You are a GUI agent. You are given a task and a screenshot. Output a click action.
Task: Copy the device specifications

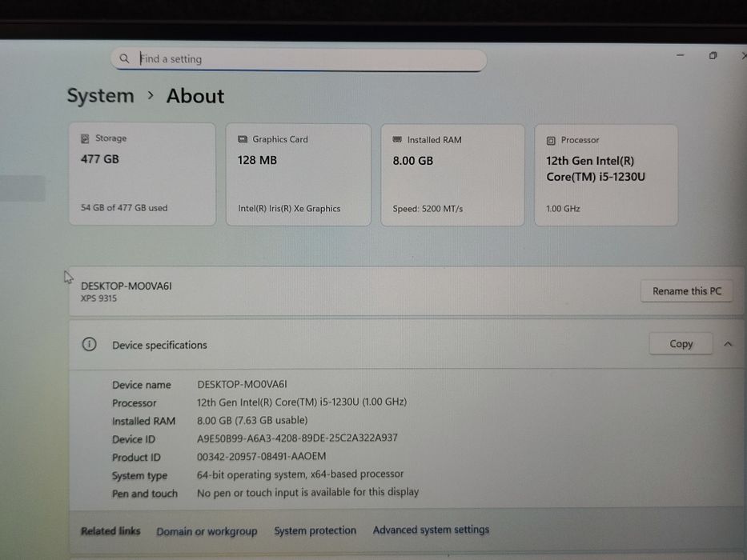(681, 343)
